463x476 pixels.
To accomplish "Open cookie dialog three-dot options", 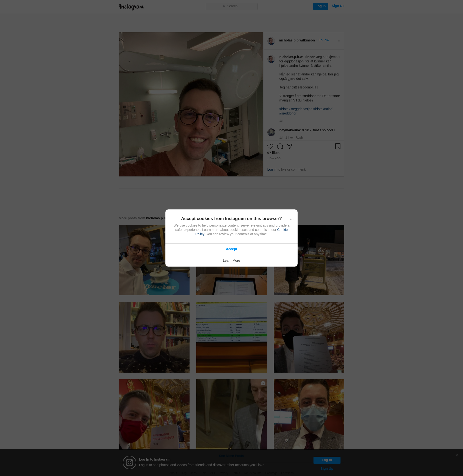I will pyautogui.click(x=292, y=219).
